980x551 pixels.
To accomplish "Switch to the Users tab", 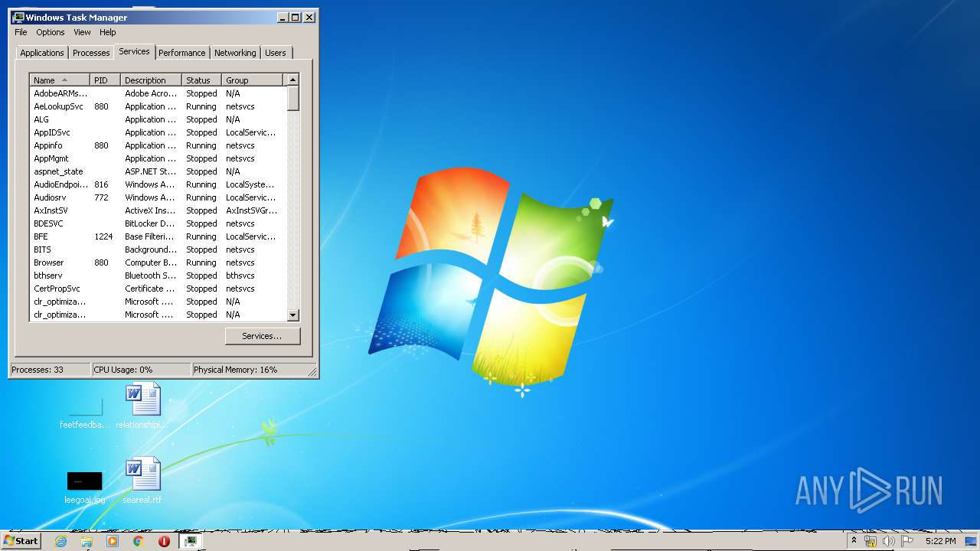I will 276,53.
